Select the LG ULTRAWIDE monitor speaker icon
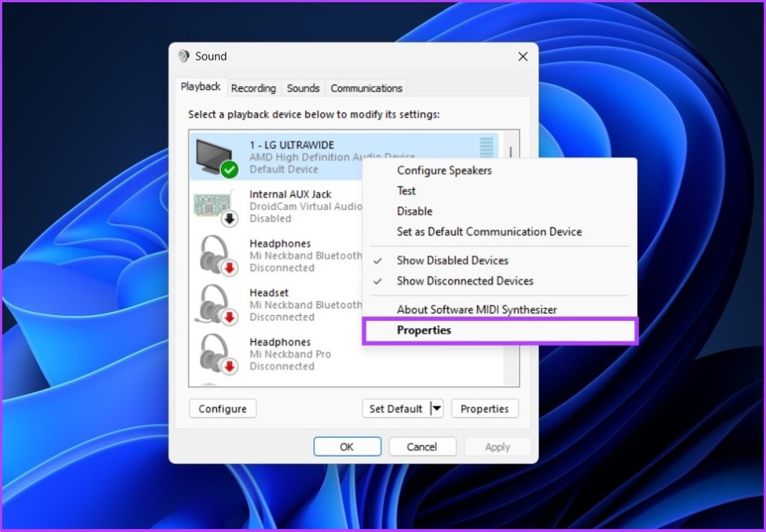Screen dimensions: 766x532 pos(215,153)
